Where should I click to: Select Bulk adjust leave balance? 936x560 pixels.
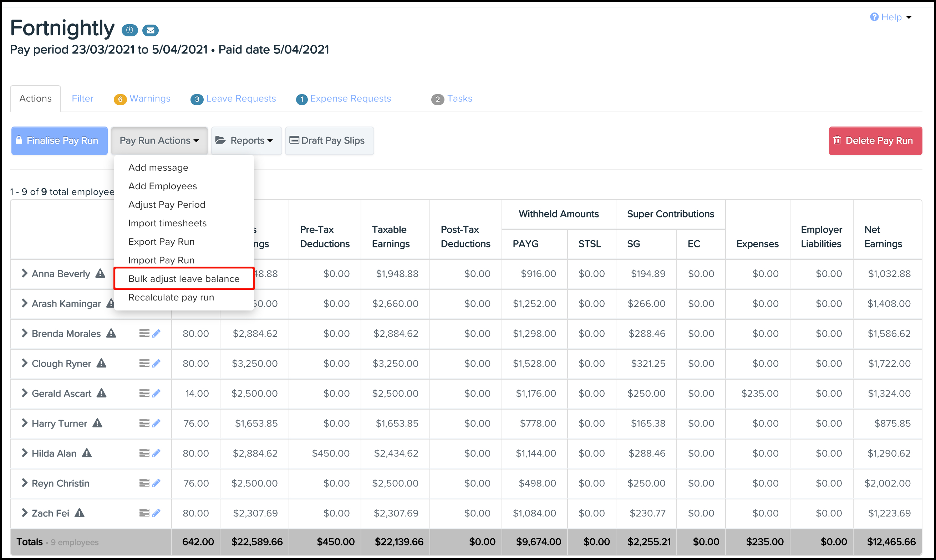coord(184,278)
